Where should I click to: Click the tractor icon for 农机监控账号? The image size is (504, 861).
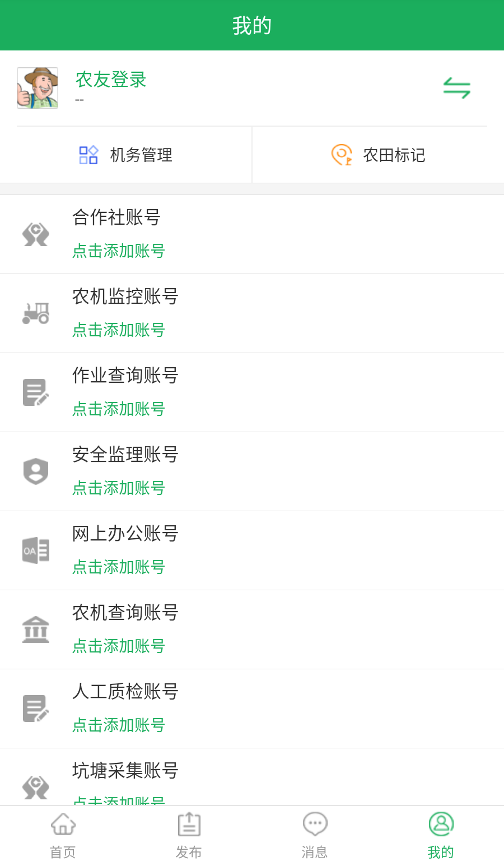(x=36, y=313)
